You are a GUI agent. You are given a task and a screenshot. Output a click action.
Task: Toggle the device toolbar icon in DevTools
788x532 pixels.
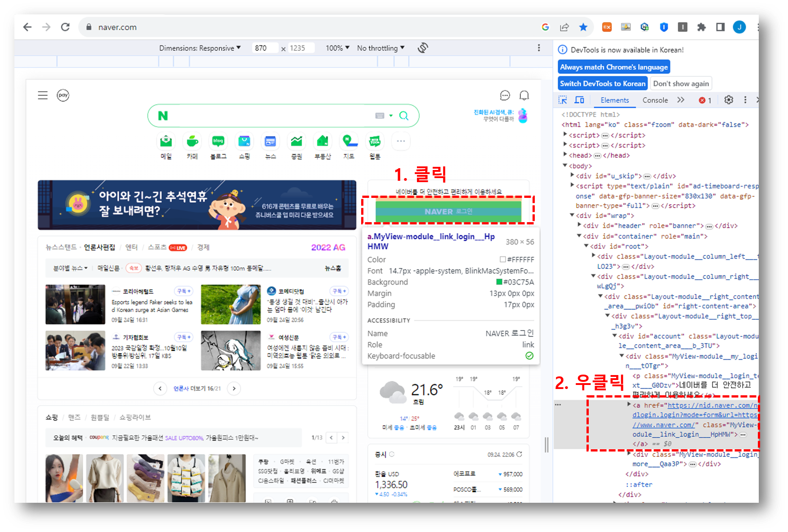[x=579, y=100]
